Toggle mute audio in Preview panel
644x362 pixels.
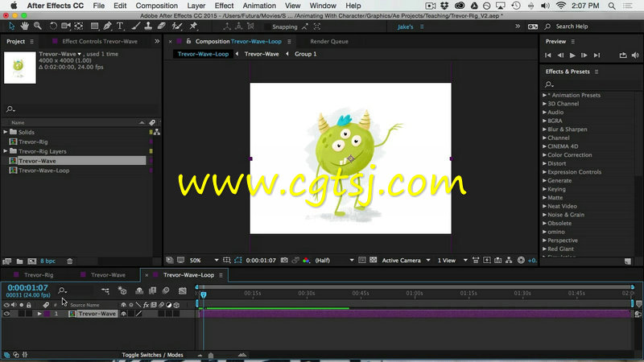pyautogui.click(x=635, y=56)
